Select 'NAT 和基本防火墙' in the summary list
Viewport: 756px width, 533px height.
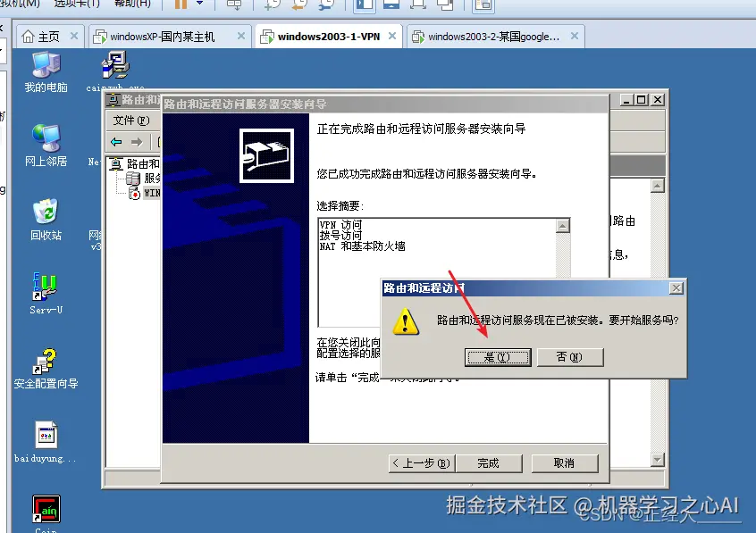click(362, 246)
